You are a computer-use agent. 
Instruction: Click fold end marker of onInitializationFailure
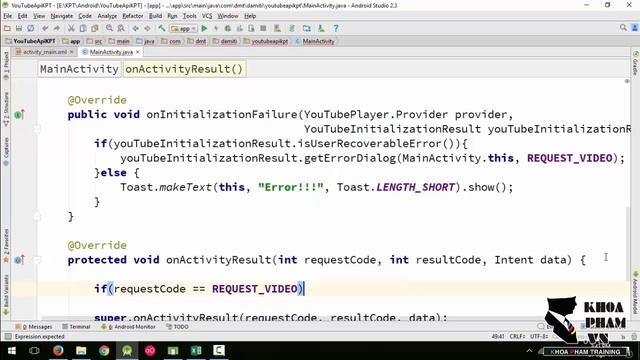tap(37, 216)
